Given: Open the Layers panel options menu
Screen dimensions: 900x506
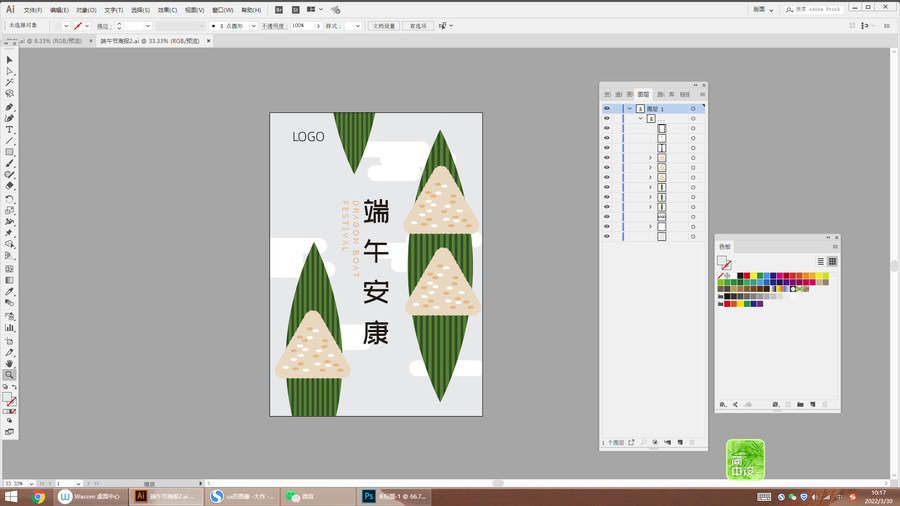Looking at the screenshot, I should pos(702,94).
